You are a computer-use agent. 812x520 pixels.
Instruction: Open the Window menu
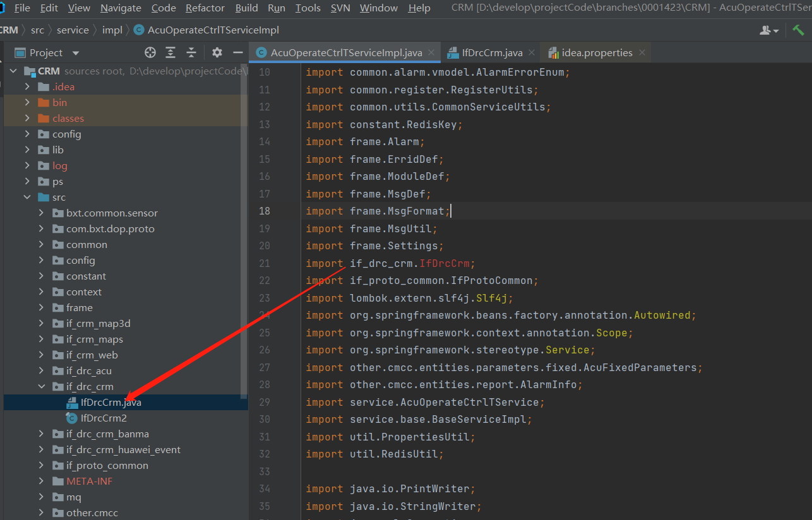pos(379,8)
